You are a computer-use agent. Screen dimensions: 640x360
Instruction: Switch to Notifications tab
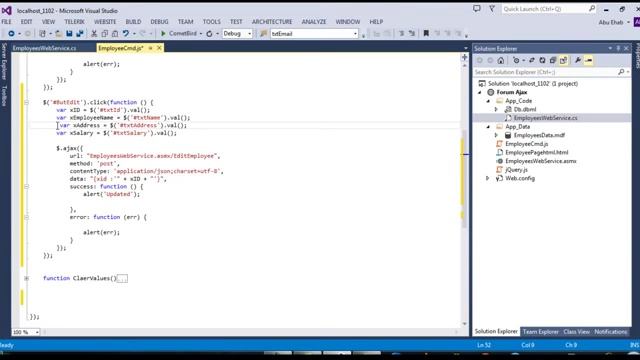(x=611, y=332)
